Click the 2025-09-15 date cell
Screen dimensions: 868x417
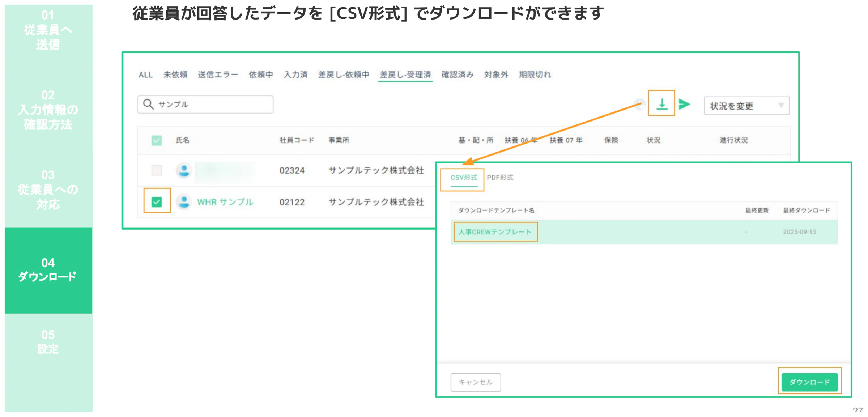800,232
